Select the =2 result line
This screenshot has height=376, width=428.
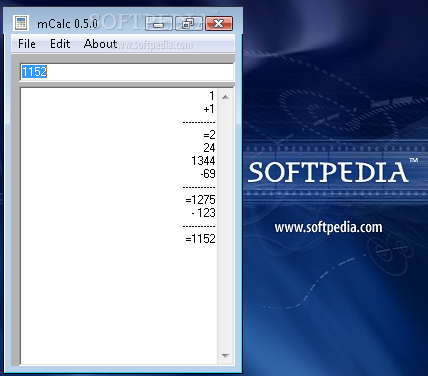click(209, 135)
